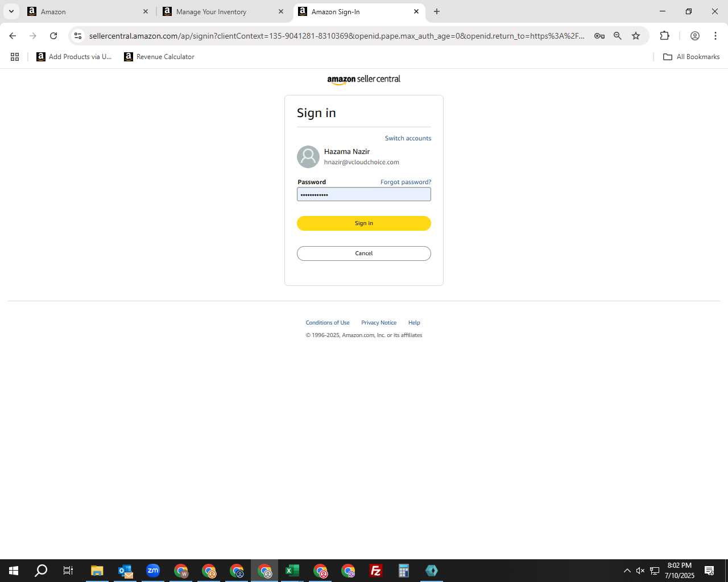Restore down the Chrome window
The width and height of the screenshot is (728, 582).
689,11
